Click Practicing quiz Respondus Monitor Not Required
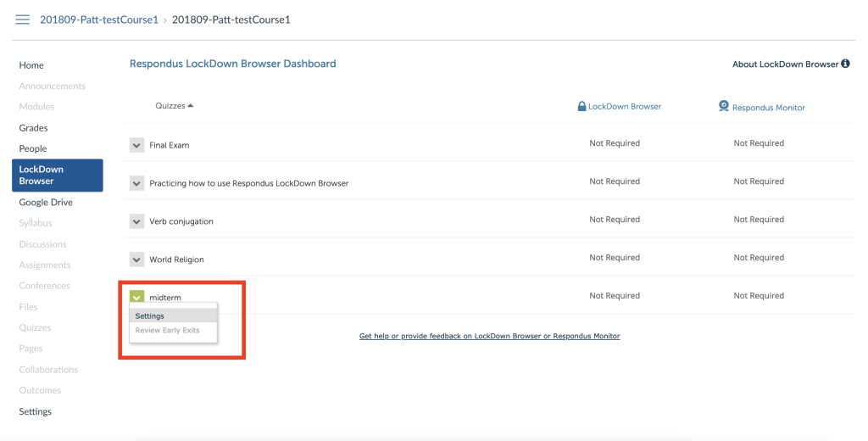Image resolution: width=868 pixels, height=441 pixels. pos(759,181)
